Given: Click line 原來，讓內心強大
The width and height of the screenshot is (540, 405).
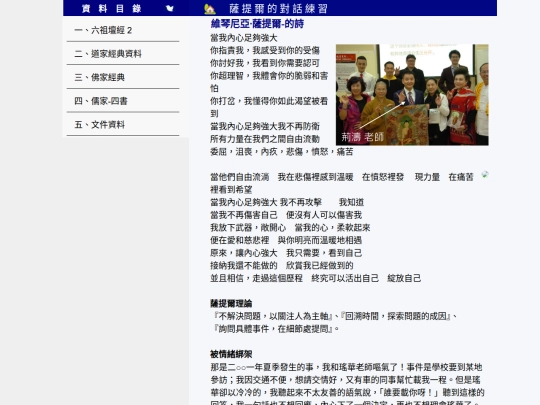Looking at the screenshot, I should point(244,253).
